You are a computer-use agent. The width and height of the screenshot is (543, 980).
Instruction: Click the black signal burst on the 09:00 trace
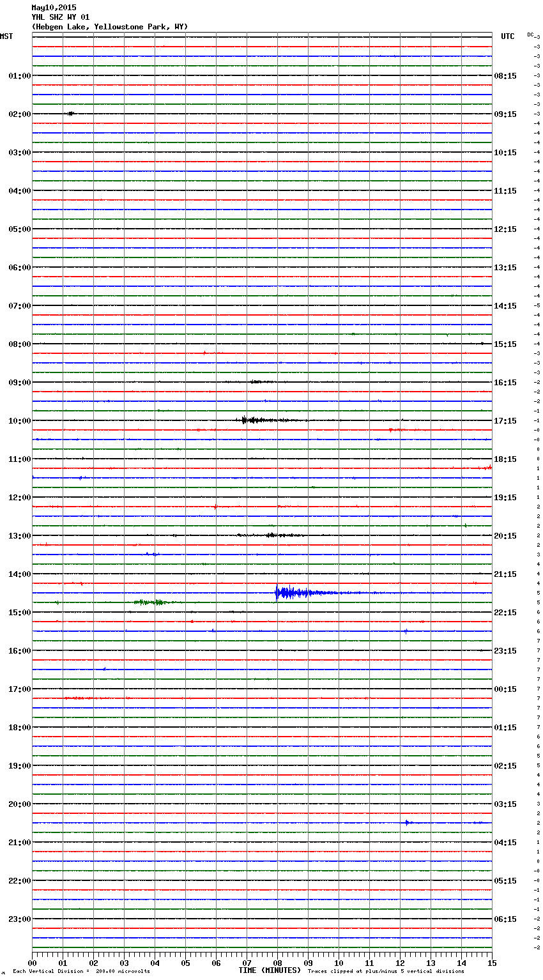pyautogui.click(x=261, y=382)
